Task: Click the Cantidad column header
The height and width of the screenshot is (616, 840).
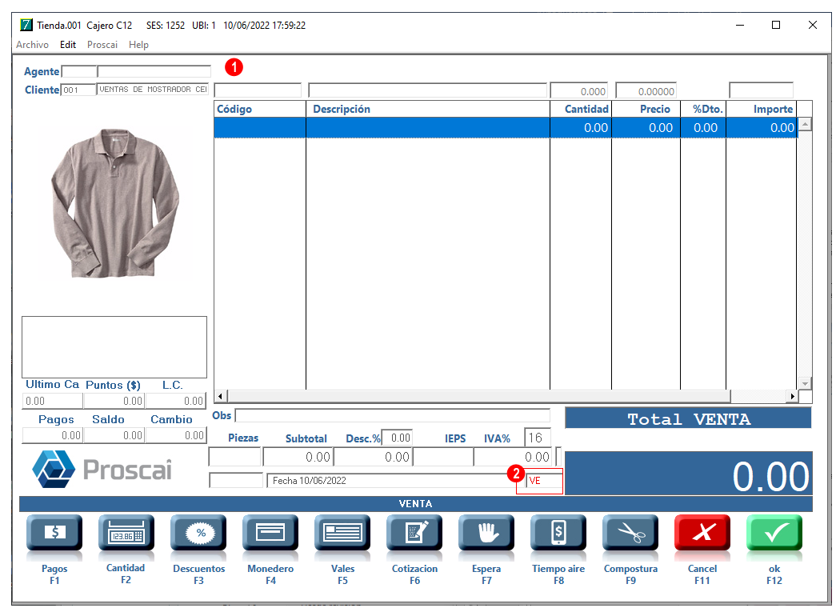Action: [581, 109]
